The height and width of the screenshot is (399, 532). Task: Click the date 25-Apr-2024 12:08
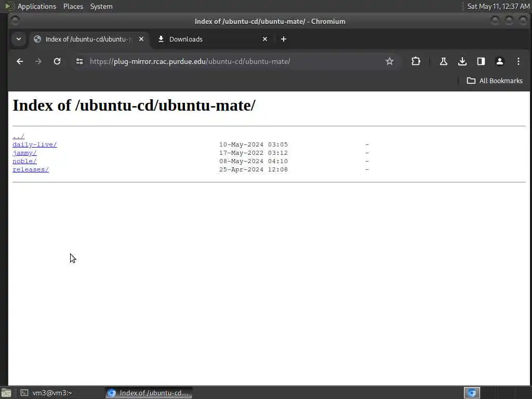click(254, 169)
